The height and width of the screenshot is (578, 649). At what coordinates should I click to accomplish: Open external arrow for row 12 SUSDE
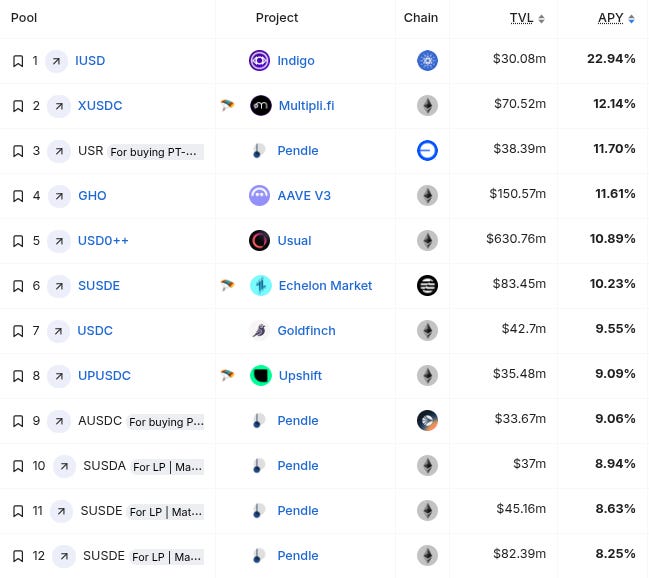(64, 556)
